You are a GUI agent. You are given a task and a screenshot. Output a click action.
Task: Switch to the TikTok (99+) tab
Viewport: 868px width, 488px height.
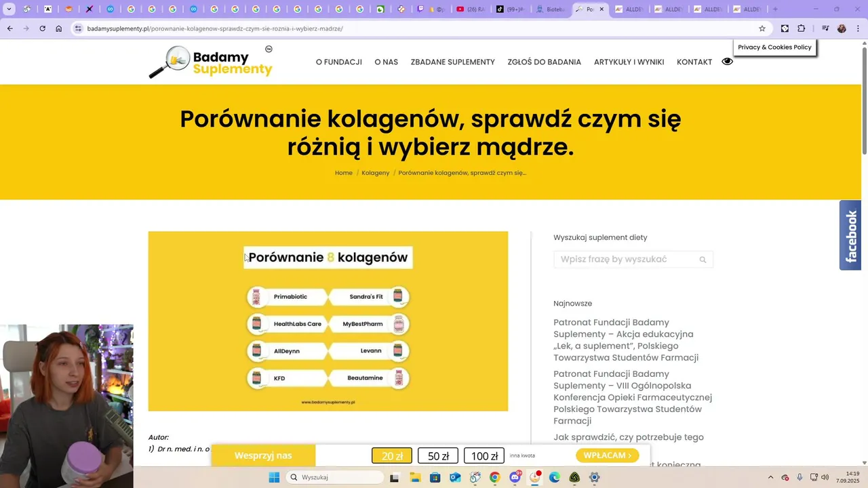tap(509, 9)
